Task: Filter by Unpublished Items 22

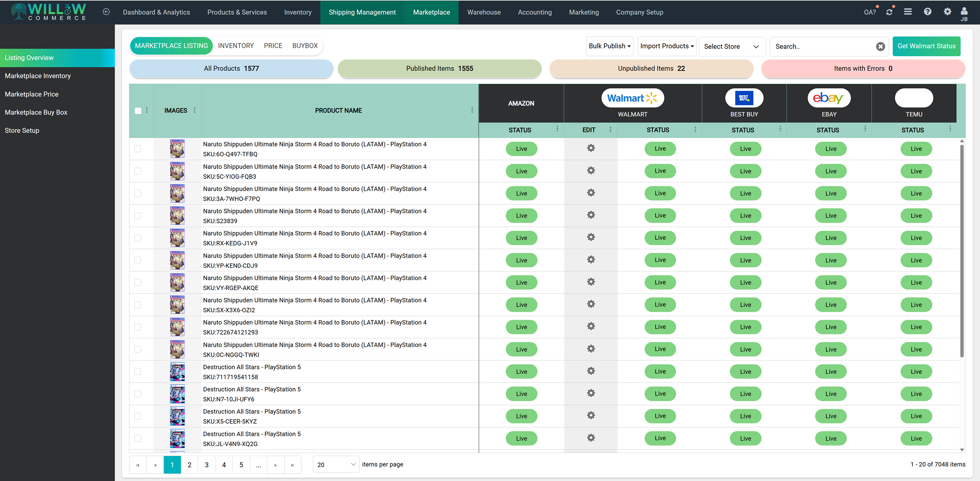Action: point(651,68)
